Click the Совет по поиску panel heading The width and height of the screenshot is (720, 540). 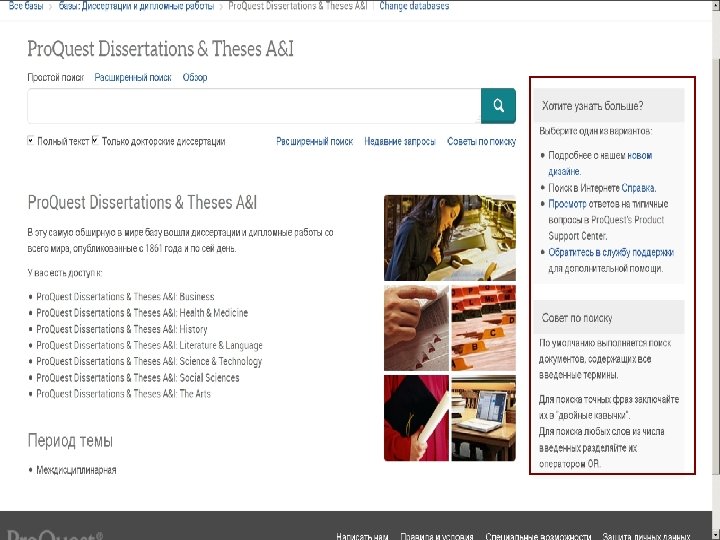[x=577, y=318]
